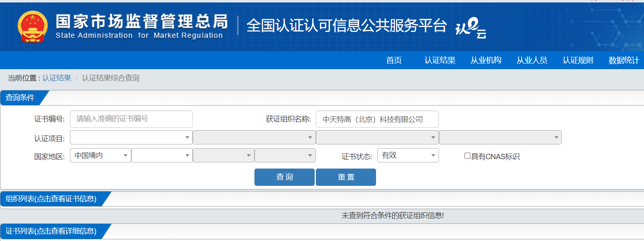Select 从业人员 in the navigation bar
Image resolution: width=644 pixels, height=241 pixels.
[532, 60]
